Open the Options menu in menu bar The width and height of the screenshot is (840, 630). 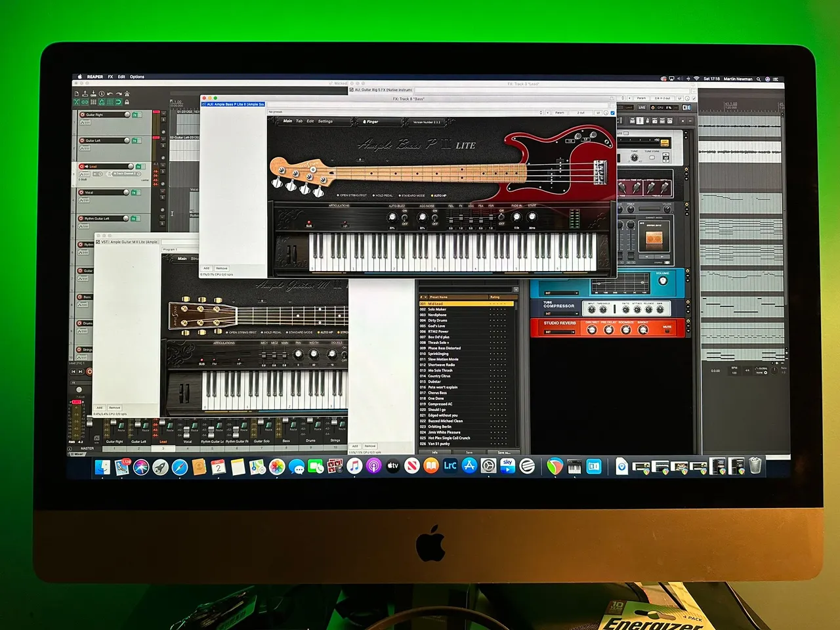point(137,77)
